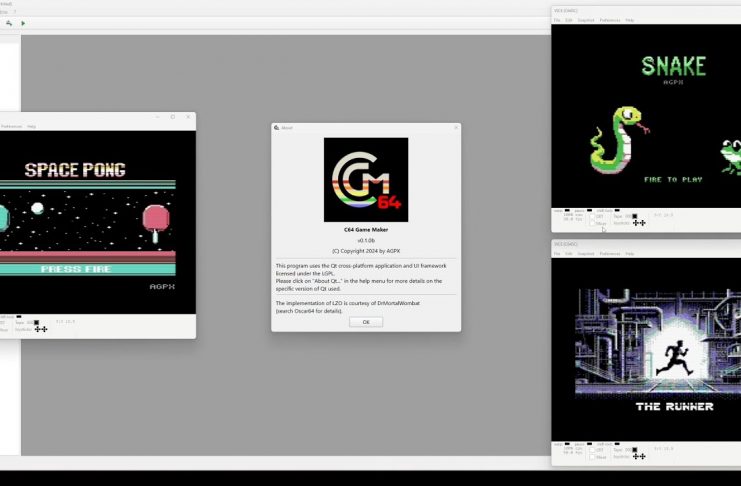Click "THE RUNNER" title text
Viewport: 741px width, 486px height.
(674, 407)
